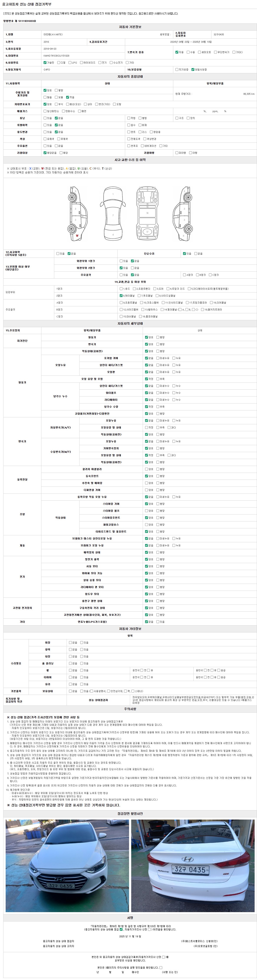
Task: Uncheck the 6.쿼터패널 checkbox
Action: [121, 296]
